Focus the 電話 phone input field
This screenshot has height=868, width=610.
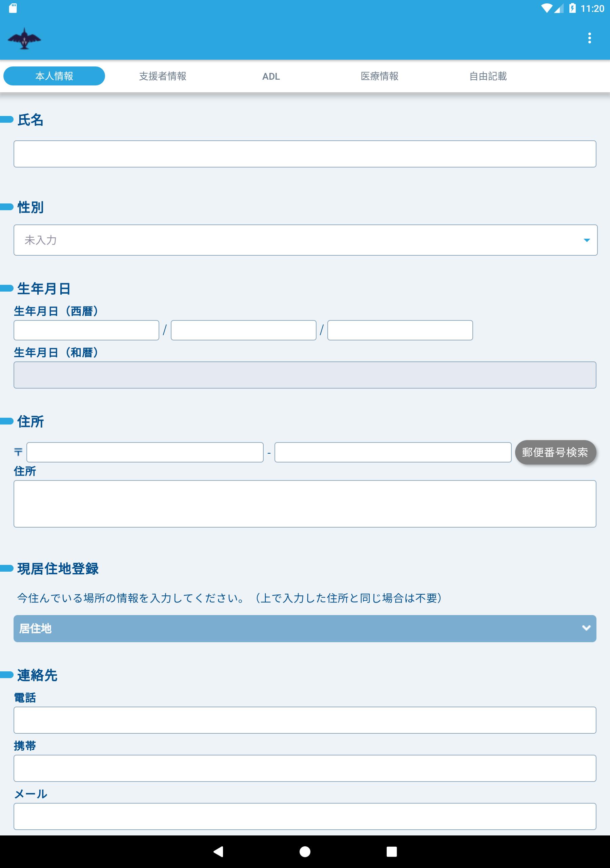[x=305, y=720]
